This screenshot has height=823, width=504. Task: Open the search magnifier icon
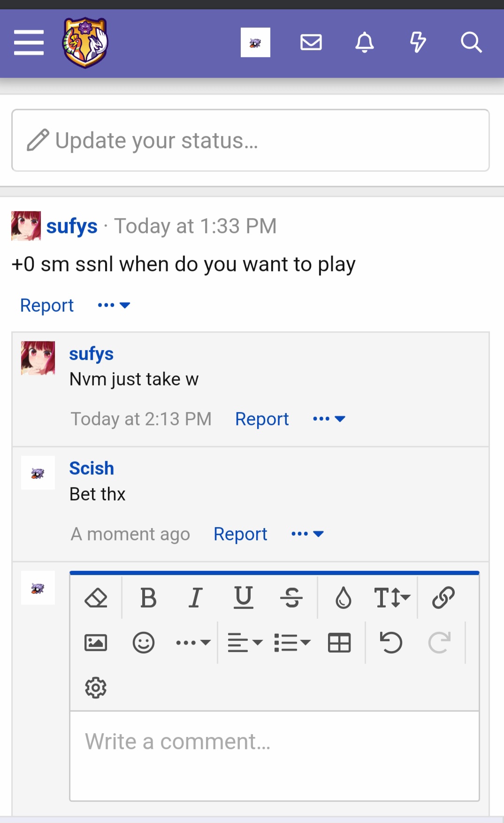tap(471, 43)
